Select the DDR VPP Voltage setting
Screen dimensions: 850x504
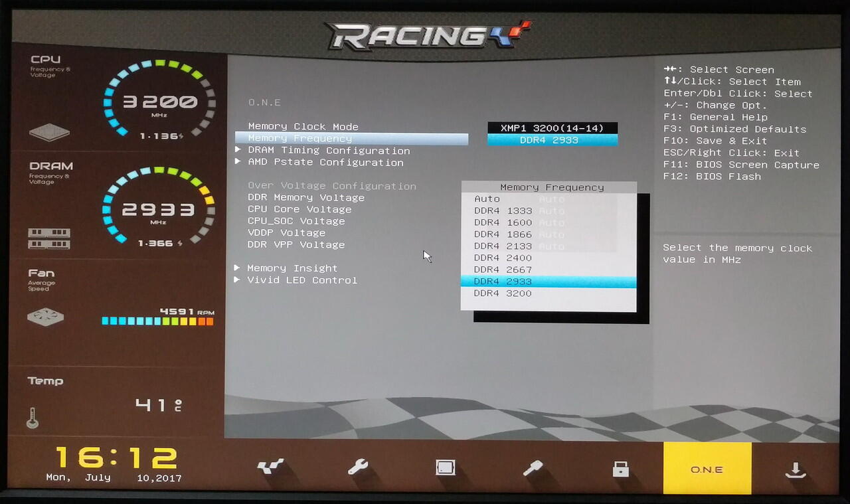(296, 245)
